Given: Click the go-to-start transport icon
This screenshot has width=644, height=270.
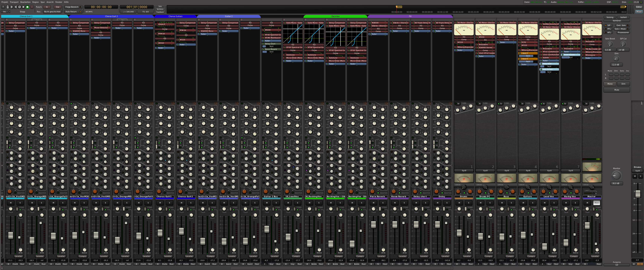Looking at the screenshot, I should 11,7.
